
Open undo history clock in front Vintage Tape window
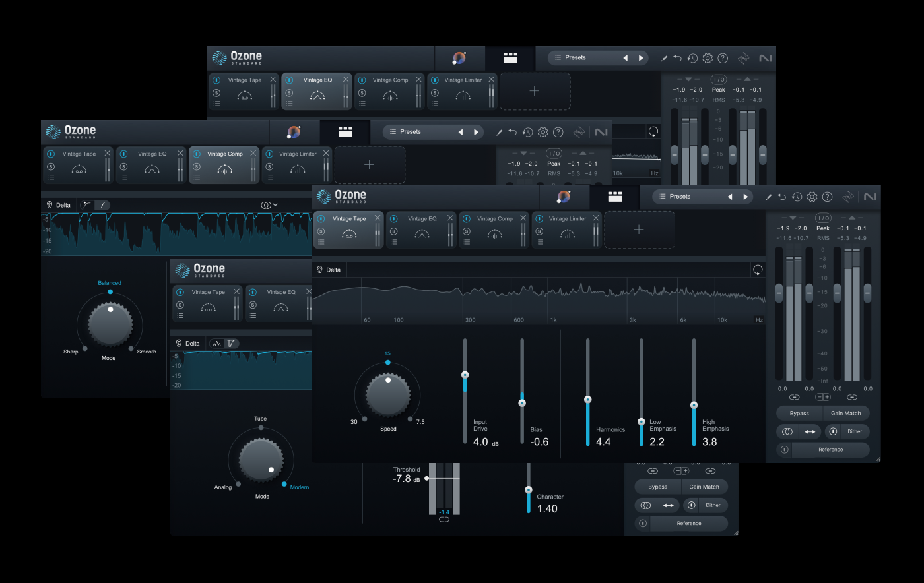coord(797,197)
